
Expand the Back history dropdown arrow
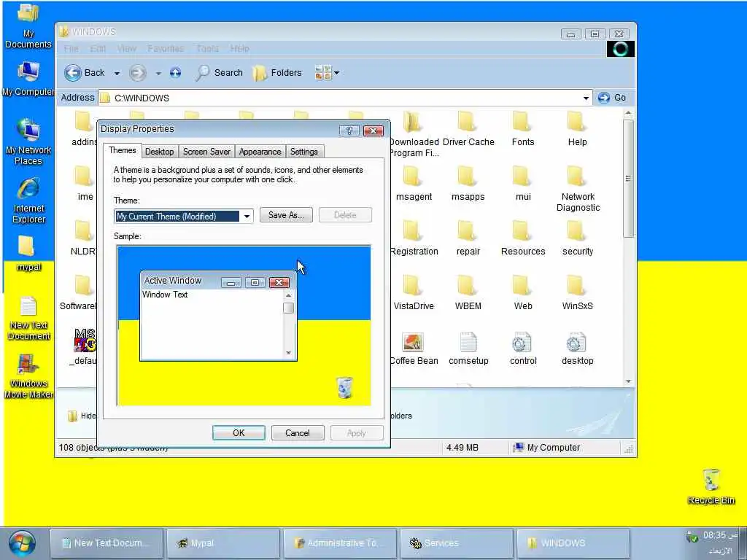[x=117, y=74]
